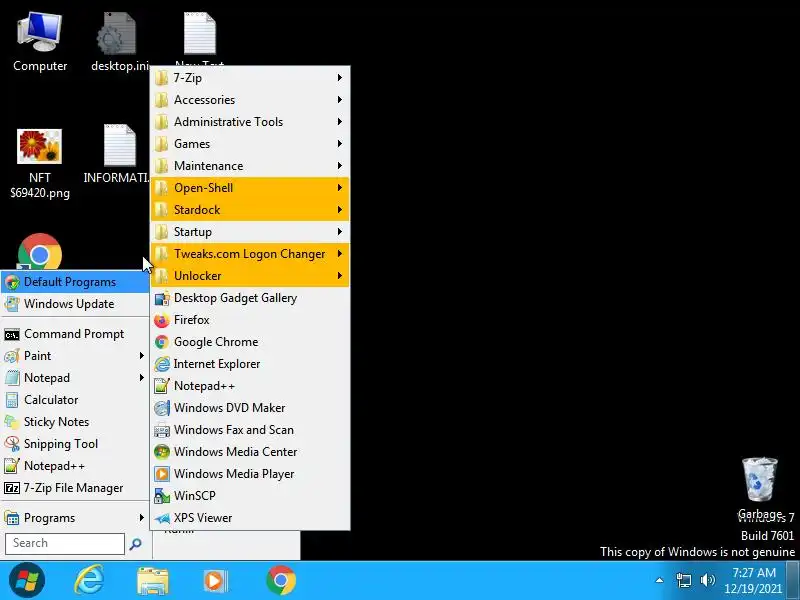Expand the Notepad jump list arrow
Viewport: 800px width, 600px height.
[x=141, y=378]
